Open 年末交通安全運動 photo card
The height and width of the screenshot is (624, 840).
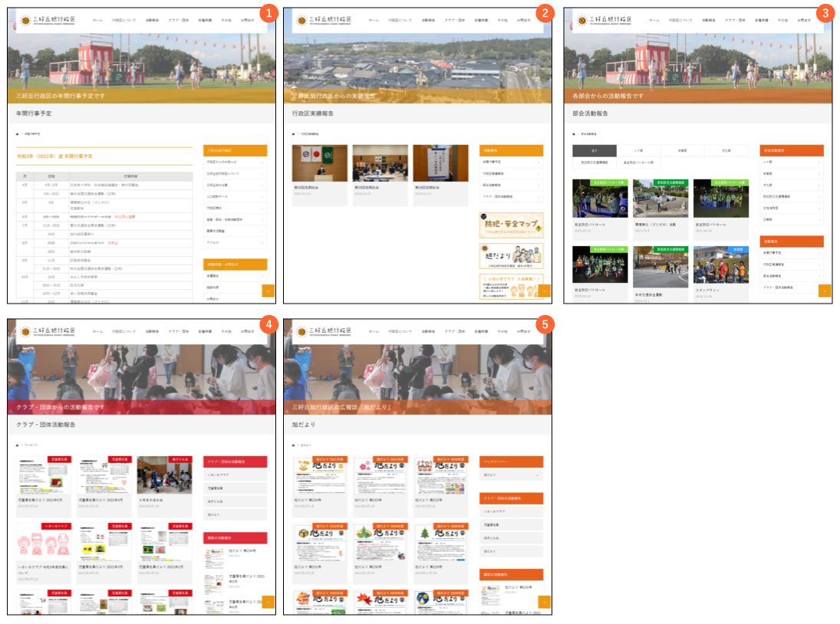pos(660,275)
